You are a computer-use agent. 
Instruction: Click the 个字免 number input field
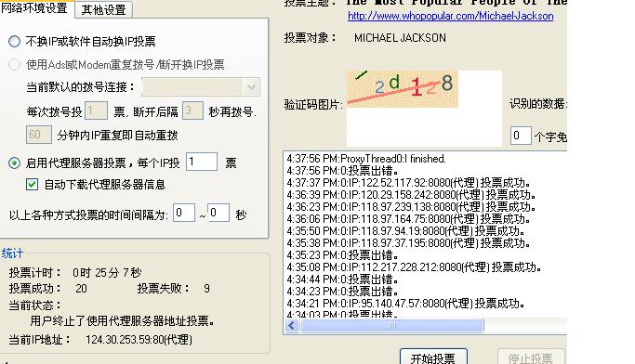click(521, 136)
